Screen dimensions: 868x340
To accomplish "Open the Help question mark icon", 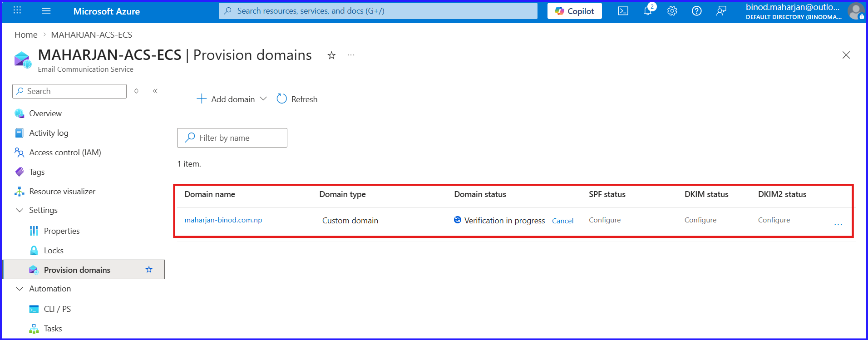I will [x=697, y=11].
